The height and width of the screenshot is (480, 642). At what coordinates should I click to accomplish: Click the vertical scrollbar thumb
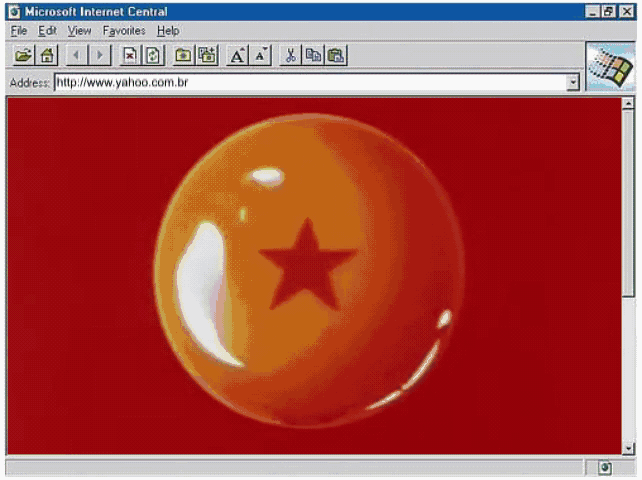628,203
